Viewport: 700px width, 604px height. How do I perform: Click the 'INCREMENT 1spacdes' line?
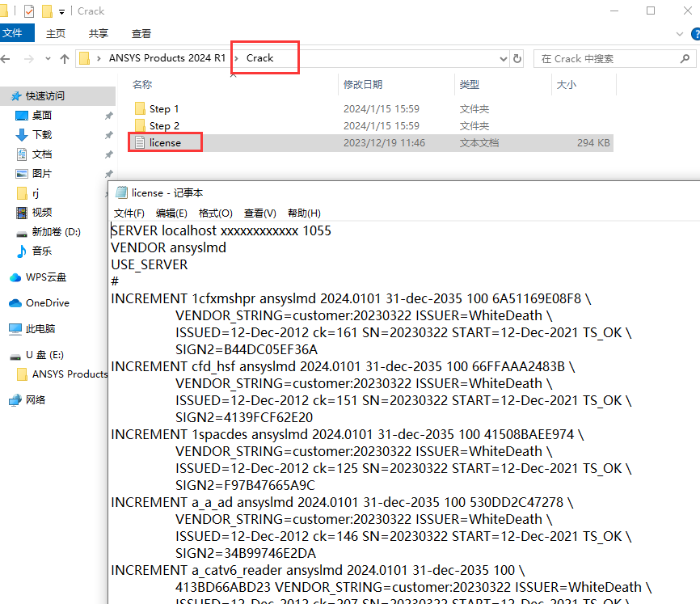coord(348,434)
